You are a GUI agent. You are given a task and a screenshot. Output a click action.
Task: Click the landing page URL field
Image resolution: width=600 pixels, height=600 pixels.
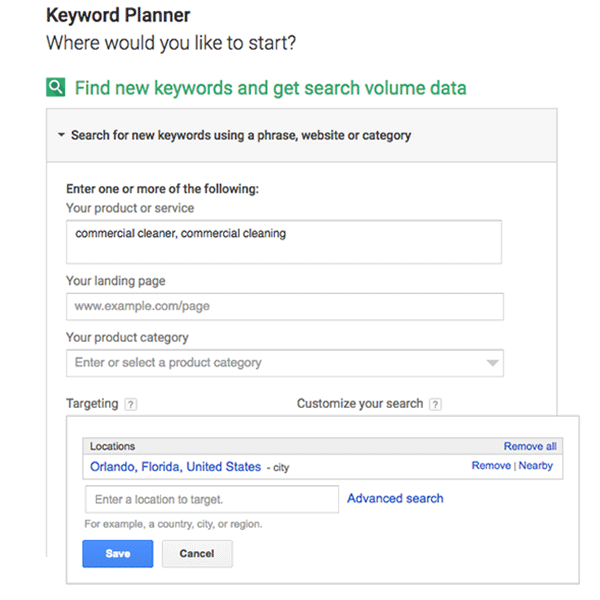[x=285, y=307]
